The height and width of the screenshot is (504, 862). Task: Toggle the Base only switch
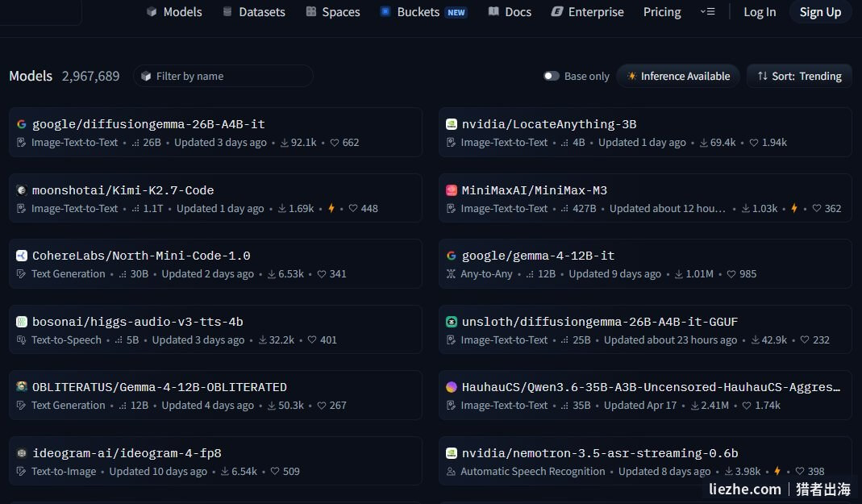(x=552, y=76)
